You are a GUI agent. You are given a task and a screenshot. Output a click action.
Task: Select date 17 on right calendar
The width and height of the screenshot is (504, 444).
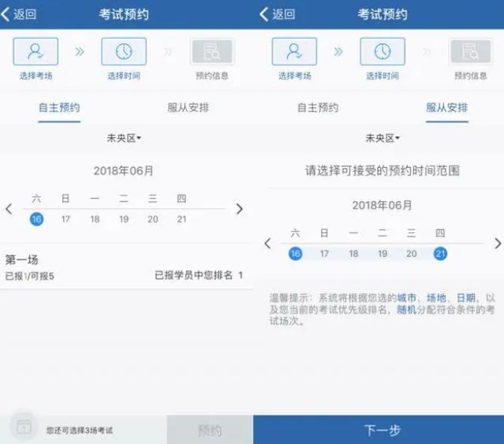(x=324, y=254)
